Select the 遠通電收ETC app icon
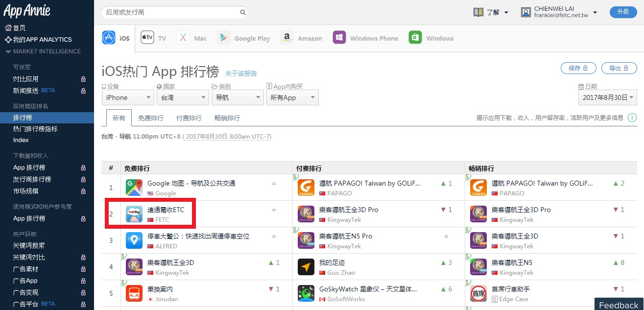644x310 pixels. pos(134,214)
